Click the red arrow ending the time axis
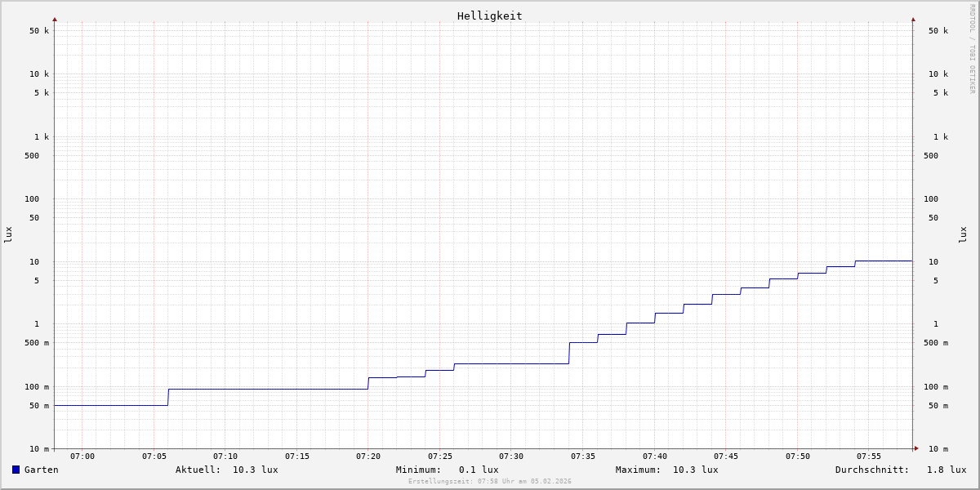This screenshot has width=980, height=490. 916,448
